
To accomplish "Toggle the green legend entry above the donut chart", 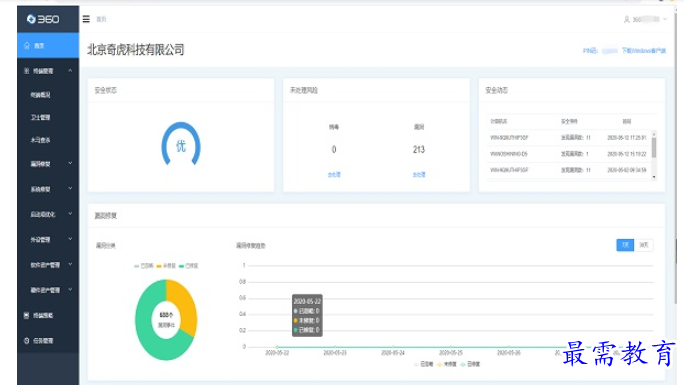I will (x=188, y=266).
